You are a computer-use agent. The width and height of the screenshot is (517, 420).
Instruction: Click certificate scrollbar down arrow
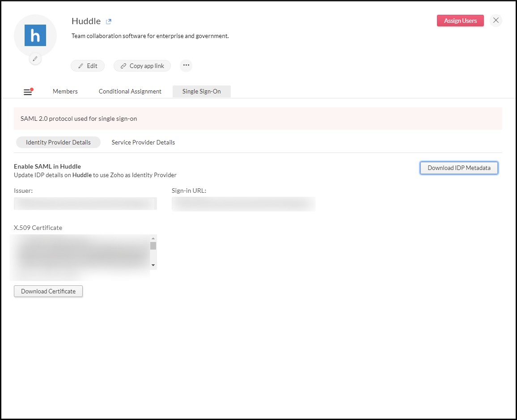153,265
